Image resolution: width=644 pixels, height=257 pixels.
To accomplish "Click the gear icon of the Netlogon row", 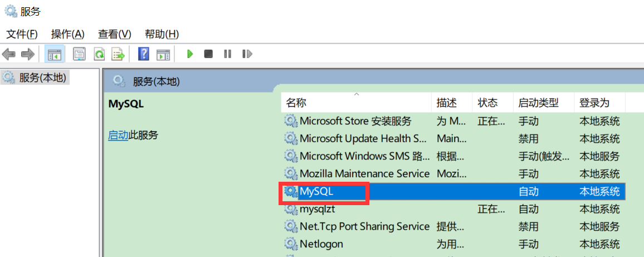I will (291, 244).
